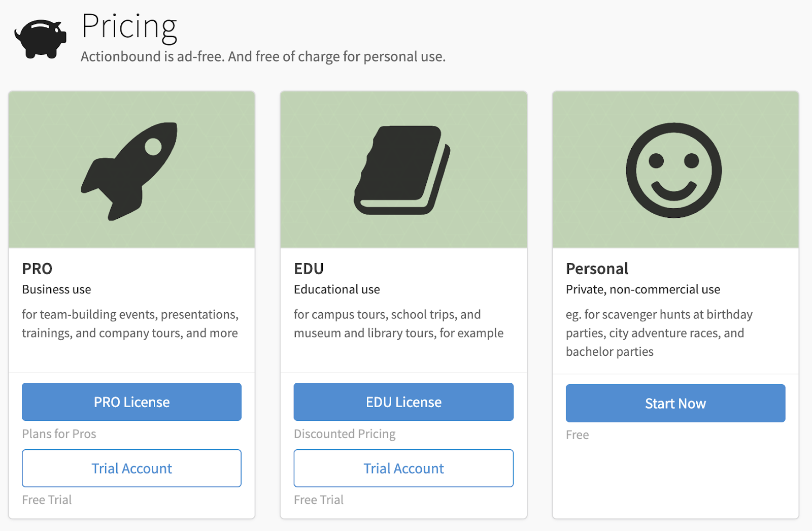812x531 pixels.
Task: Click the 'Business use' subtitle
Action: coord(56,289)
